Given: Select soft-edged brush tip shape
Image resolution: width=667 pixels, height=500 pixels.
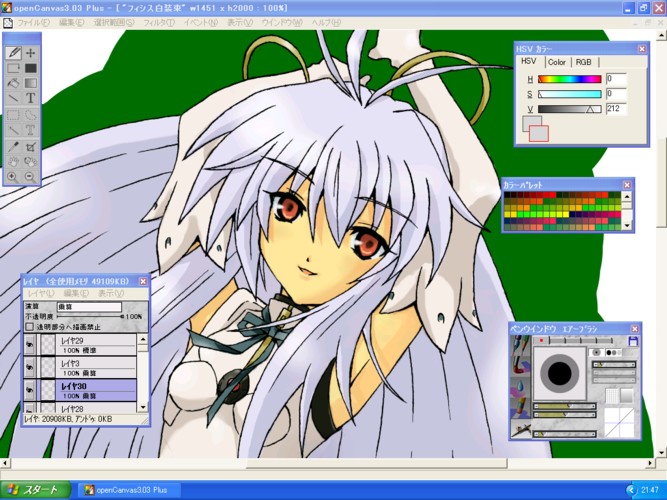Looking at the screenshot, I should click(x=596, y=352).
